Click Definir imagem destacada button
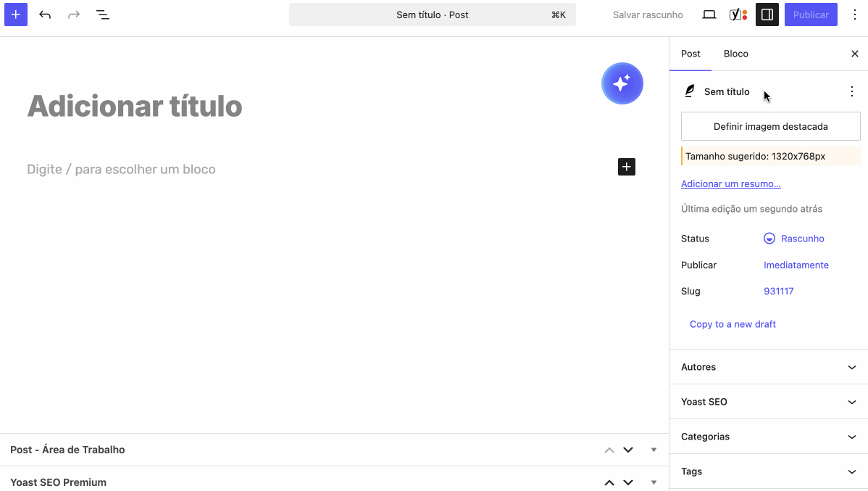Screen dimensions: 868x491 click(x=771, y=126)
